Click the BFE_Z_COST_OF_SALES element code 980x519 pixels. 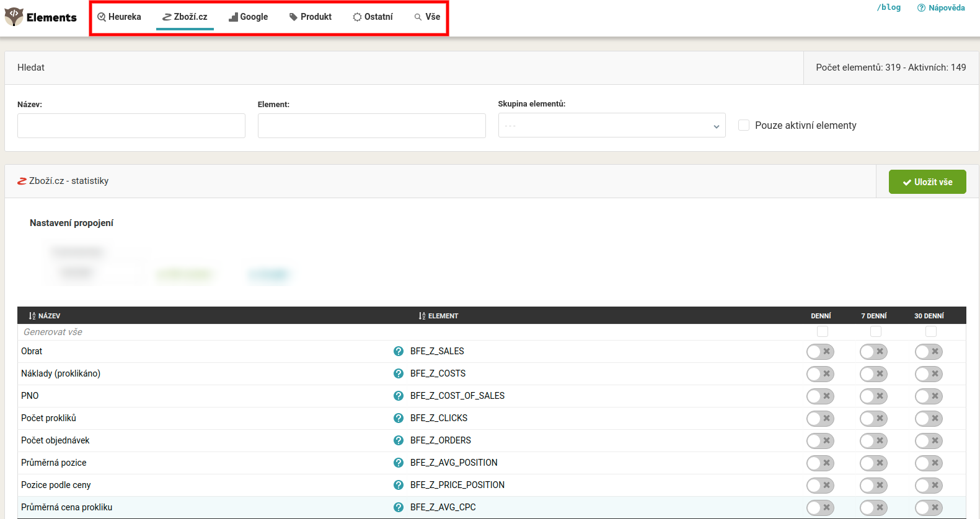pos(457,396)
